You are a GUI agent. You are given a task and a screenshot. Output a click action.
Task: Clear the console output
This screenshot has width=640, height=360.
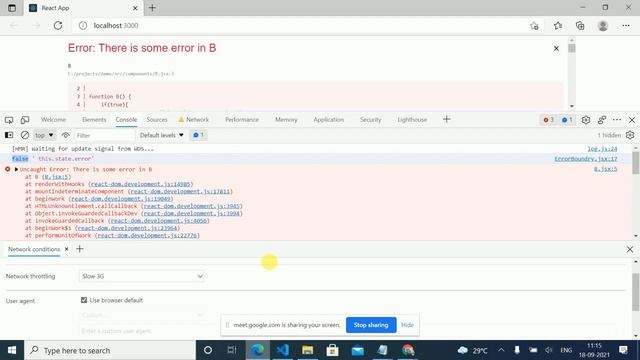(x=25, y=135)
